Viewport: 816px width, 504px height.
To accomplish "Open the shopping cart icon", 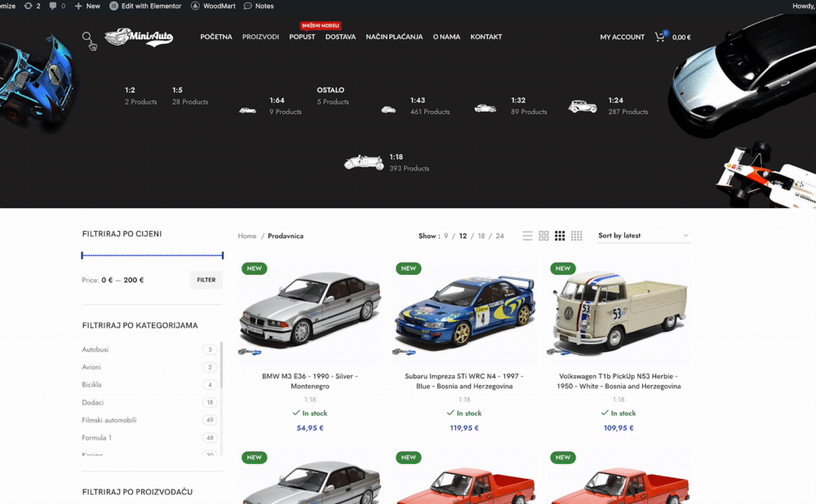I will click(660, 37).
